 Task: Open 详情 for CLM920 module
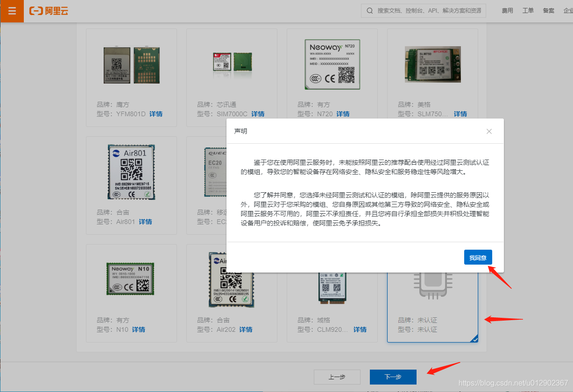pyautogui.click(x=360, y=329)
